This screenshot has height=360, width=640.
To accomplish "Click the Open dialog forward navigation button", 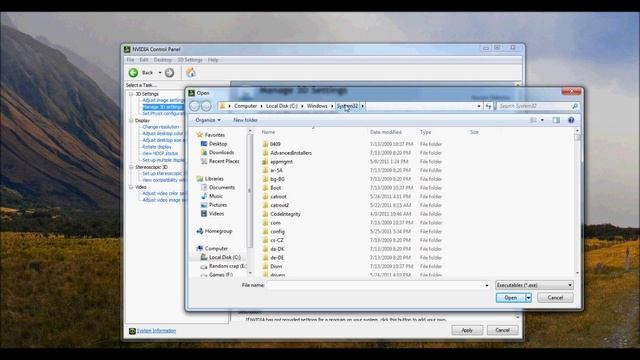I will 206,106.
